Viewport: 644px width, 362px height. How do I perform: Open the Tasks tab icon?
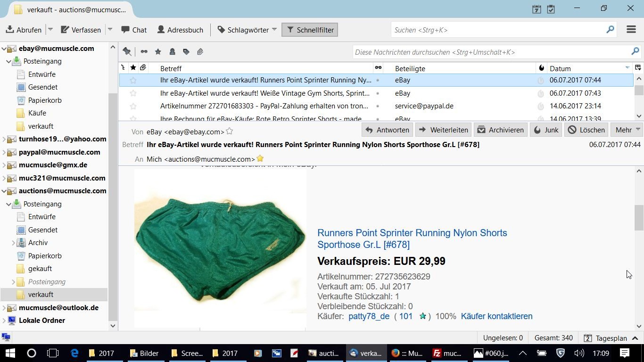click(x=551, y=9)
